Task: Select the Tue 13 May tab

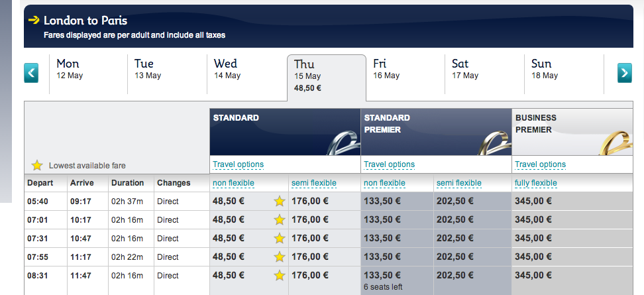Action: click(167, 74)
